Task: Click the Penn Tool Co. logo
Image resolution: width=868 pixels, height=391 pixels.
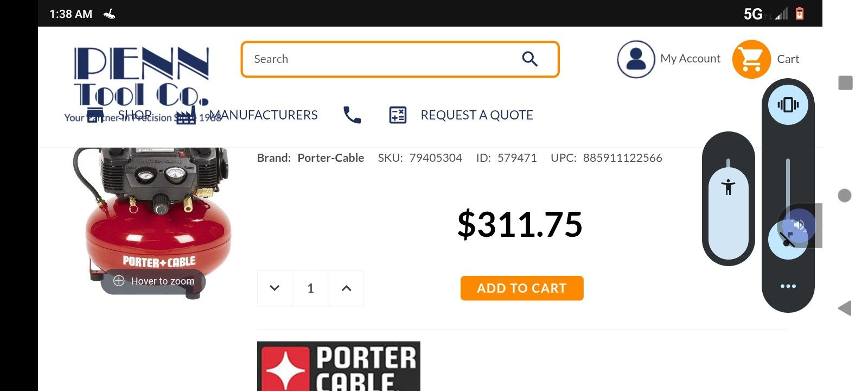Action: [x=141, y=76]
